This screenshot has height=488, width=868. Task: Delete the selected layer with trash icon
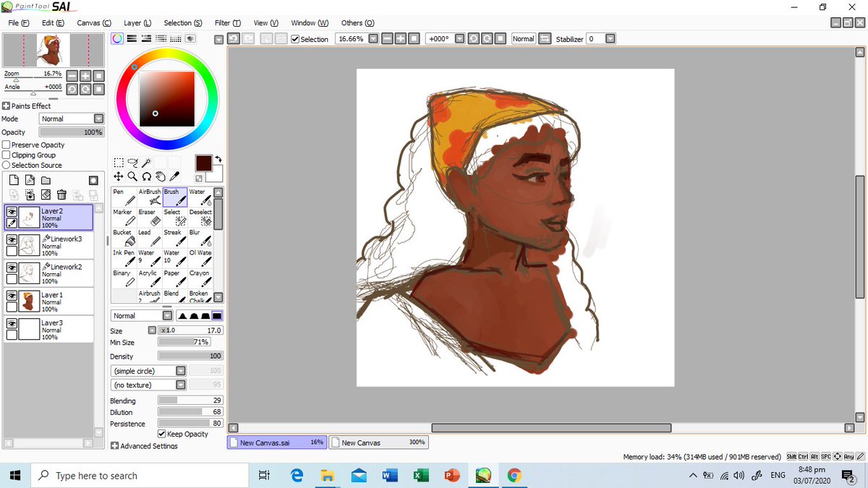coord(61,194)
